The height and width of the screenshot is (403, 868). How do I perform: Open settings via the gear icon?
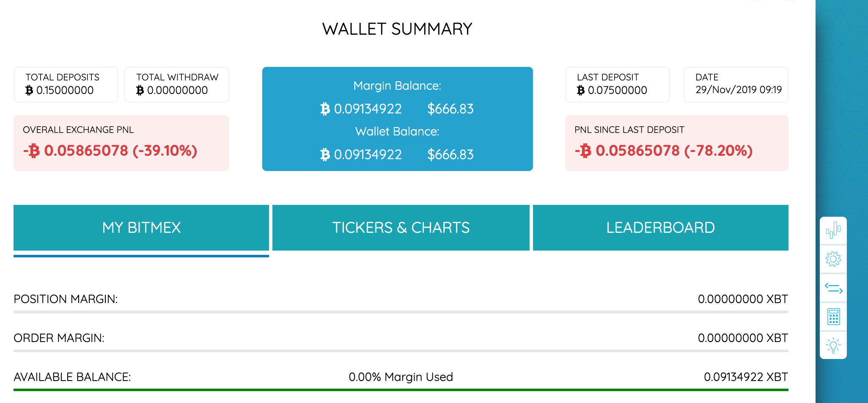tap(833, 259)
